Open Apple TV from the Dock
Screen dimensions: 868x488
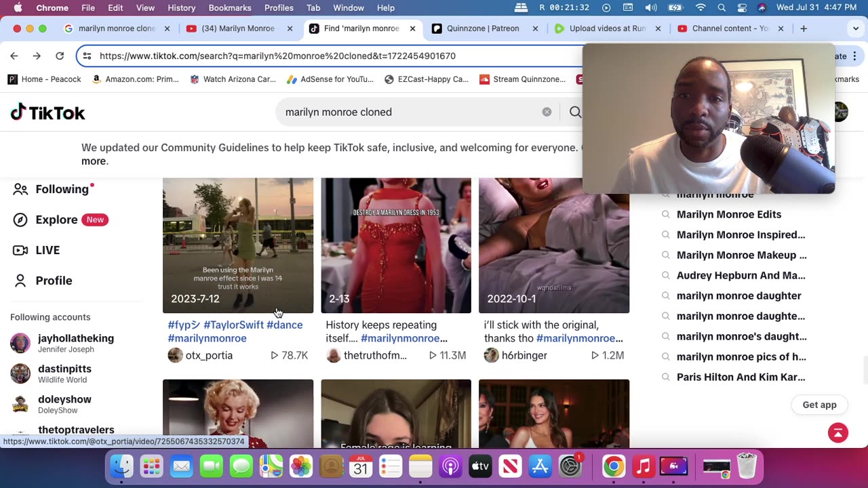point(480,466)
